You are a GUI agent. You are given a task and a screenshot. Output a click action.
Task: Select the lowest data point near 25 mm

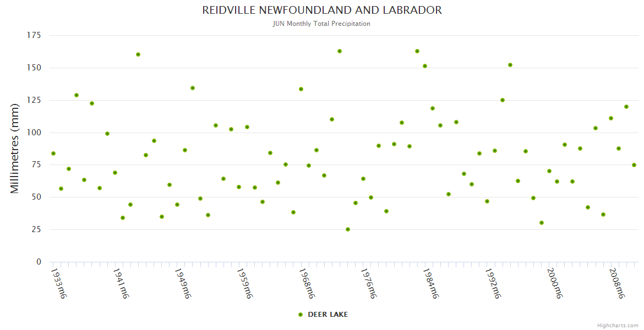348,229
